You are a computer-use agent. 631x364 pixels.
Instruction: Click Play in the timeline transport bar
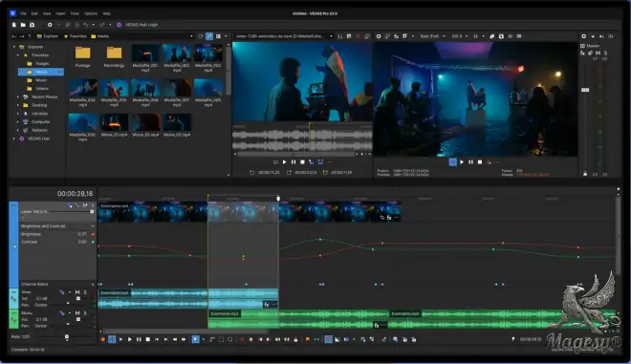point(130,339)
